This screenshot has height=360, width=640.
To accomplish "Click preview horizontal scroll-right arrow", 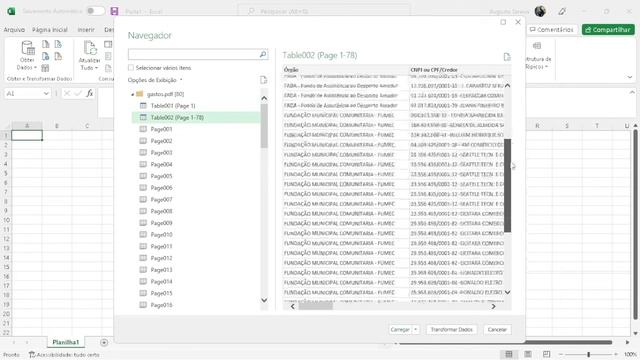I will coord(493,306).
